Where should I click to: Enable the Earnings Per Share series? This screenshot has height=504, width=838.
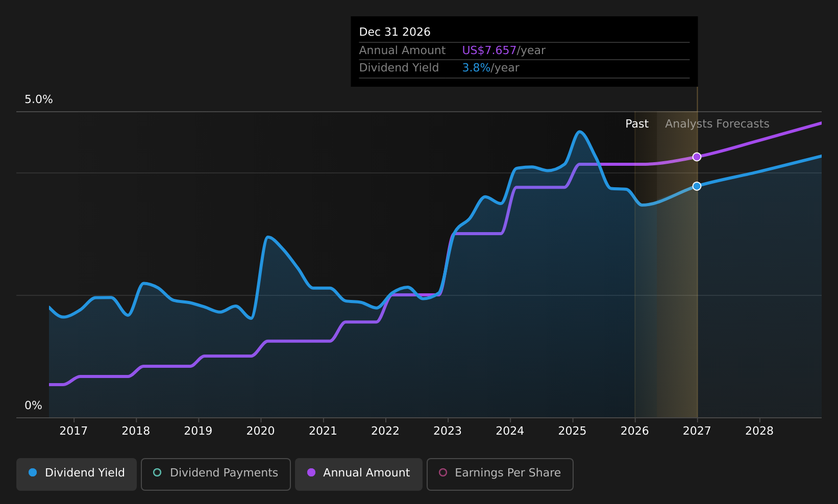[x=500, y=474]
